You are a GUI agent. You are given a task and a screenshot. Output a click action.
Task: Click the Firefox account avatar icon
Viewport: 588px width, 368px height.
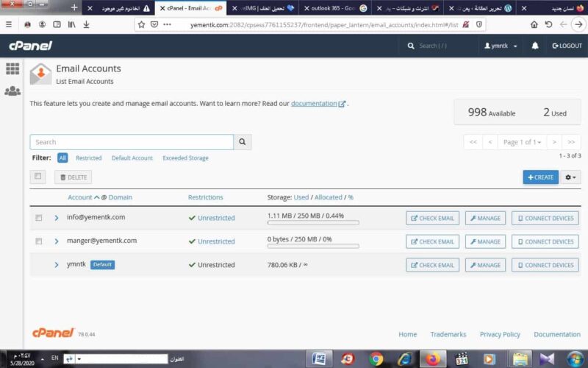coord(42,24)
